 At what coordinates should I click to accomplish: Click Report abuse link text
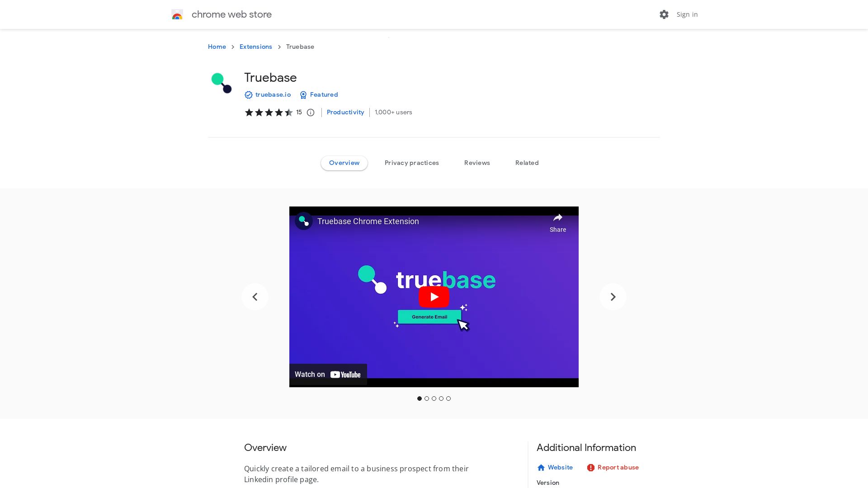618,468
